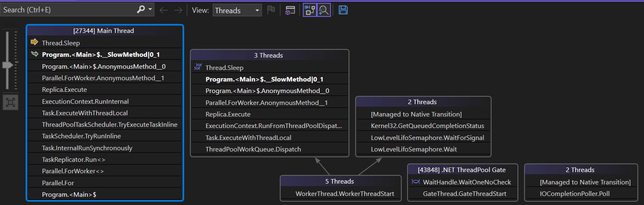
Task: Click the fit to screen button
Action: (10, 102)
